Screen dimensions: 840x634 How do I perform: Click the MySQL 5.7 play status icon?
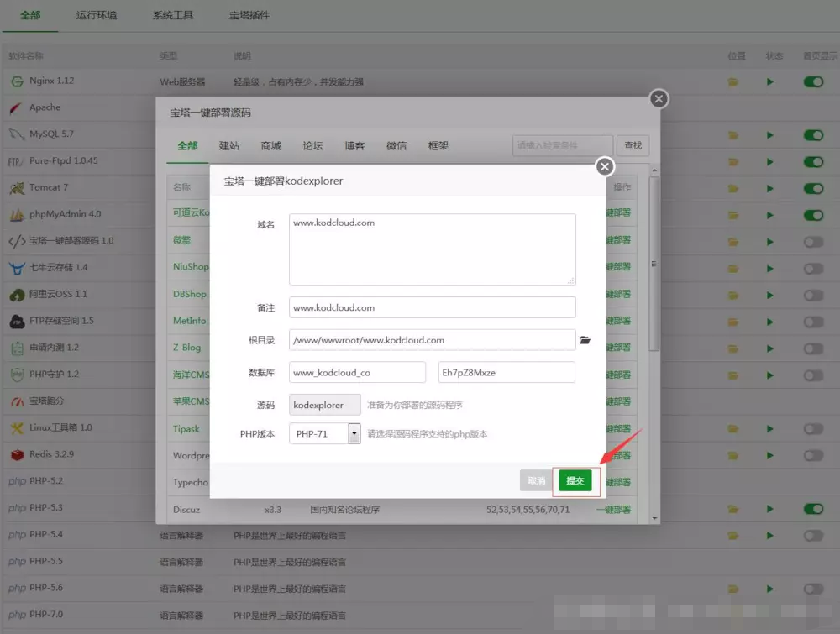click(769, 135)
